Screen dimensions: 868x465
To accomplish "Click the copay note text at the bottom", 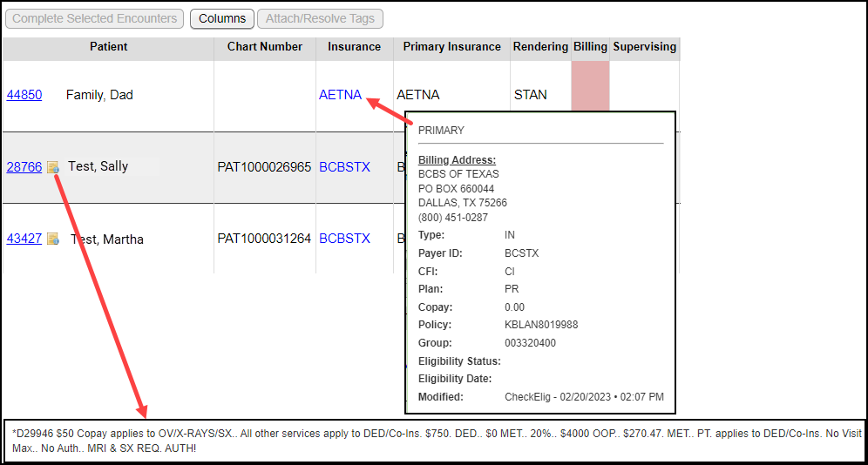I will (436, 440).
